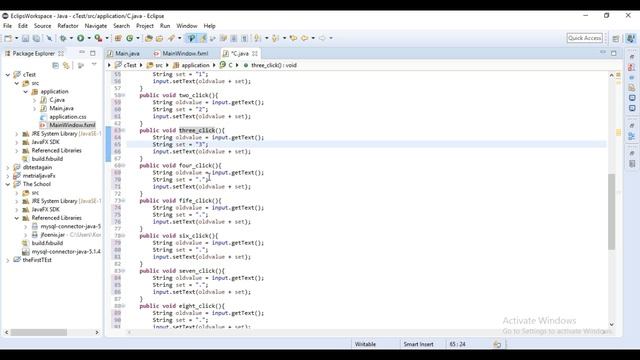Open Package Explorer View Menu arrow

(94, 65)
